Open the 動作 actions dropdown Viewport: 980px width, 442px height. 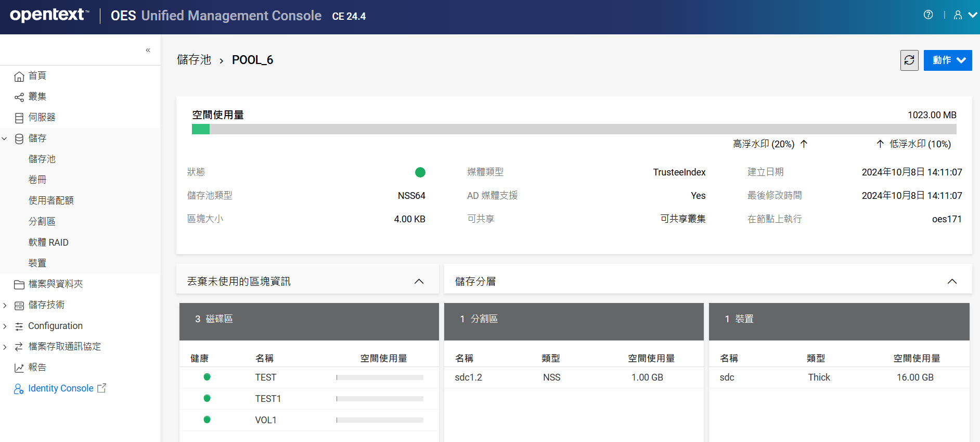click(x=947, y=60)
